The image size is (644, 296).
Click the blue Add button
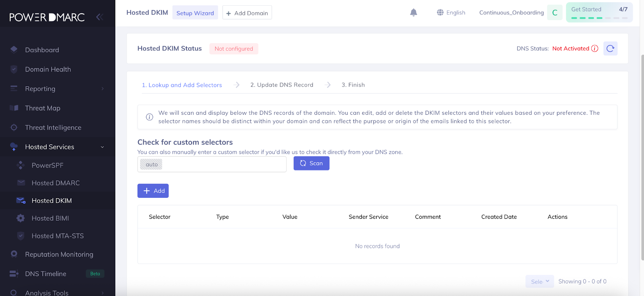(153, 191)
